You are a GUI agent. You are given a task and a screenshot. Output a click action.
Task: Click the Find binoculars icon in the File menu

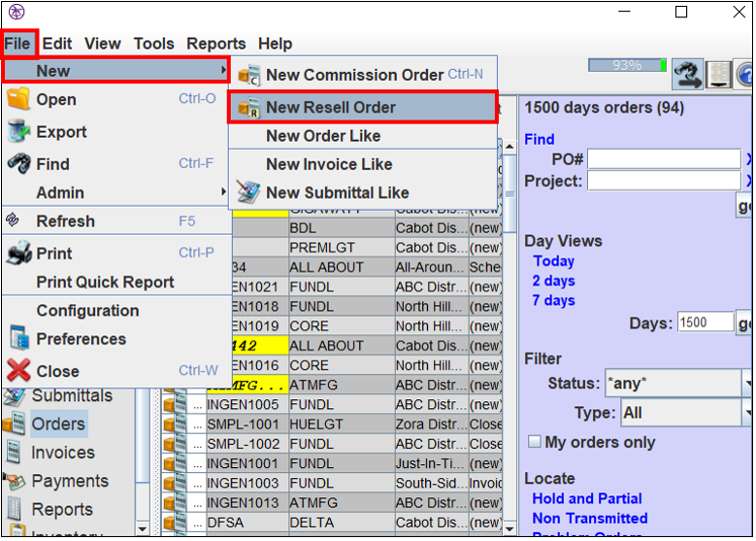click(18, 164)
